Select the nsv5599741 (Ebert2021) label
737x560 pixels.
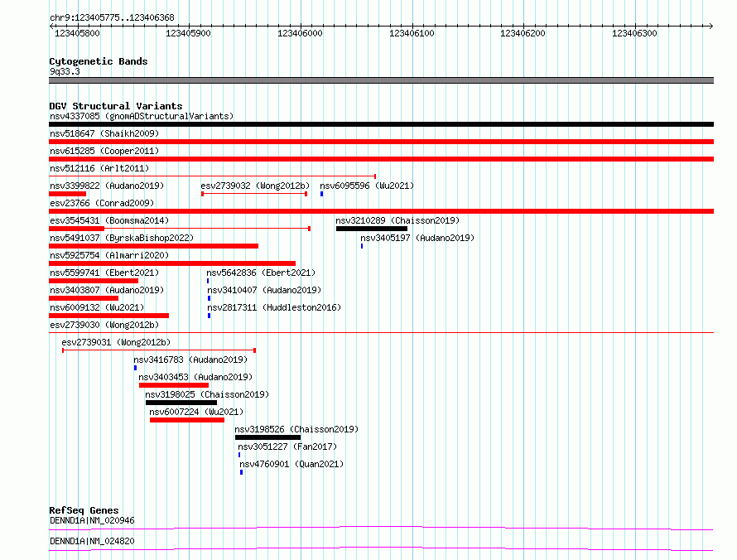[x=104, y=273]
